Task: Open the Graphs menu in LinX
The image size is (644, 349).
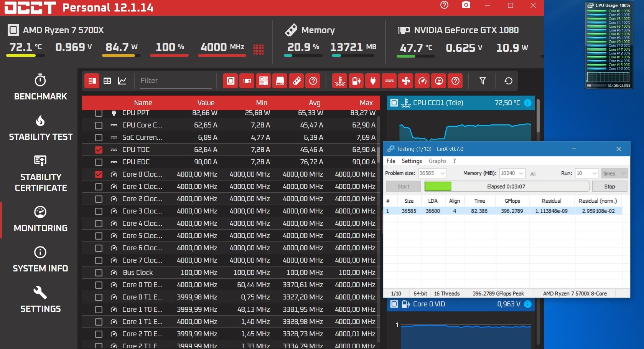Action: 438,161
